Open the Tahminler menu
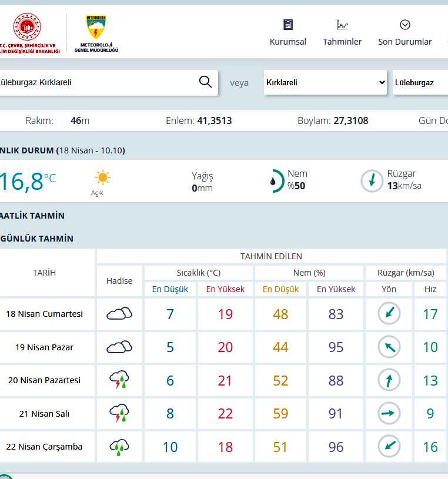Image resolution: width=448 pixels, height=479 pixels. point(342,33)
